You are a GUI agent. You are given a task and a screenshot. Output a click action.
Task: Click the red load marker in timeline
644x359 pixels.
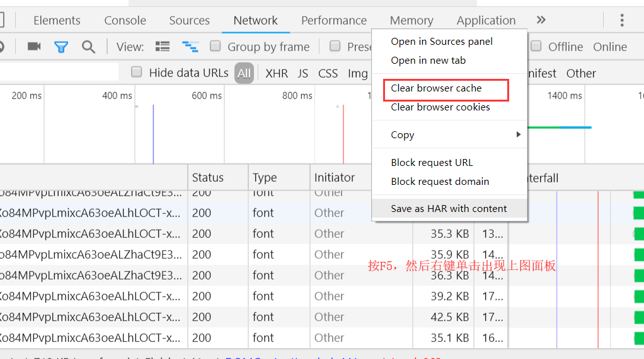(343, 134)
